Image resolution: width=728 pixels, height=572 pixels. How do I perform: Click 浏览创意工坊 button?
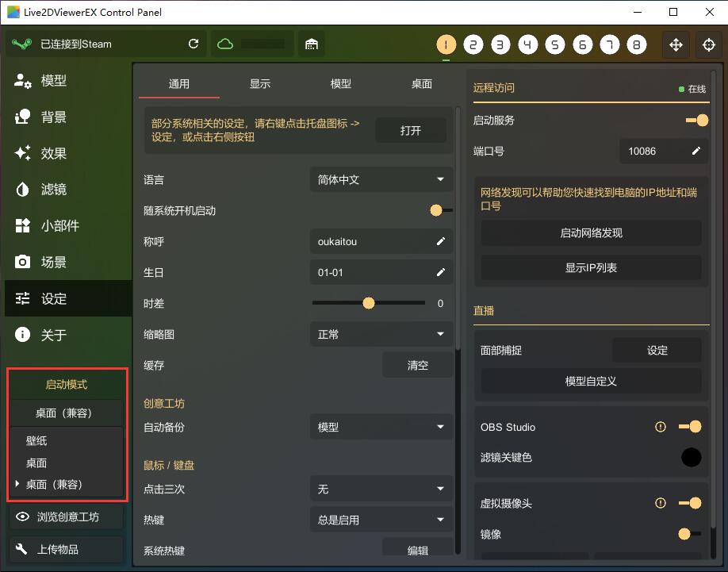coord(67,516)
